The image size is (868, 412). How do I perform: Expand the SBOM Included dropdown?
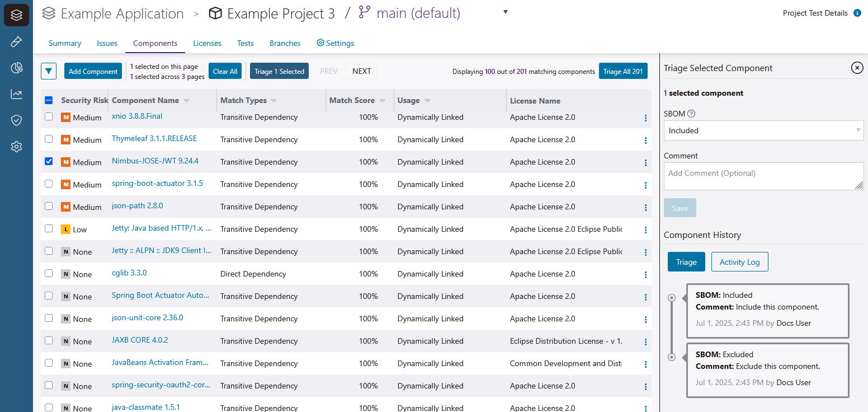tap(763, 130)
